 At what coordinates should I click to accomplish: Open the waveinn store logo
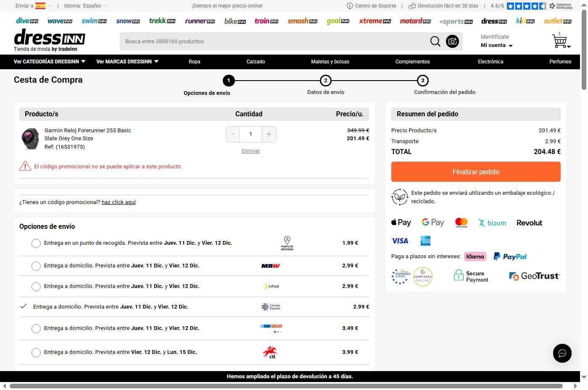pyautogui.click(x=60, y=21)
